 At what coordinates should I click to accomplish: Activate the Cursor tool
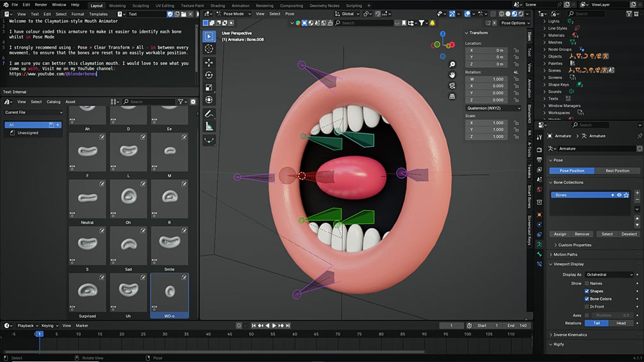(209, 49)
